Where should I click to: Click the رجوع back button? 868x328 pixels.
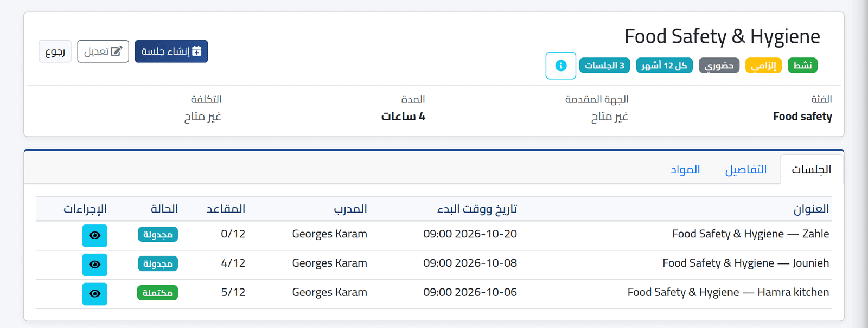point(55,52)
